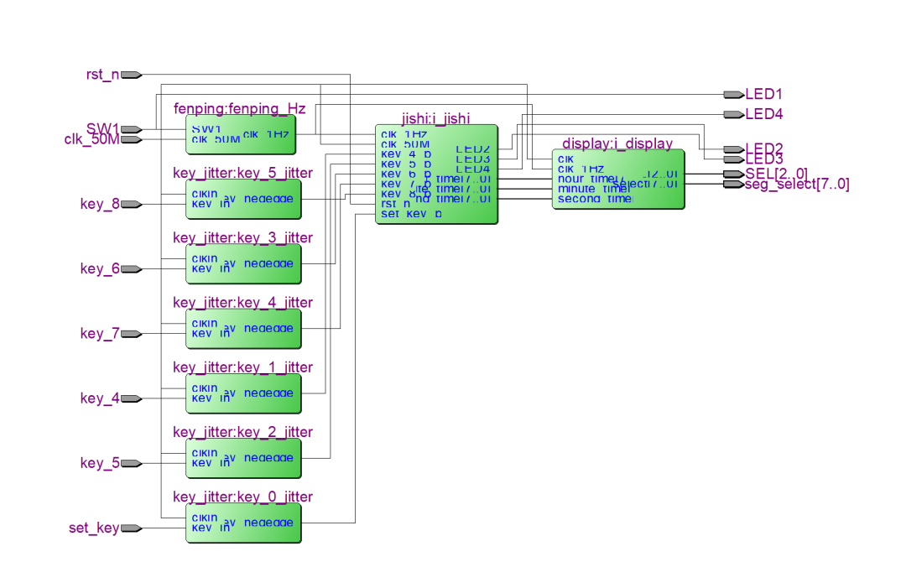The height and width of the screenshot is (588, 906).
Task: Click the key_jitter:key_5_jitter instance block
Action: pos(242,199)
